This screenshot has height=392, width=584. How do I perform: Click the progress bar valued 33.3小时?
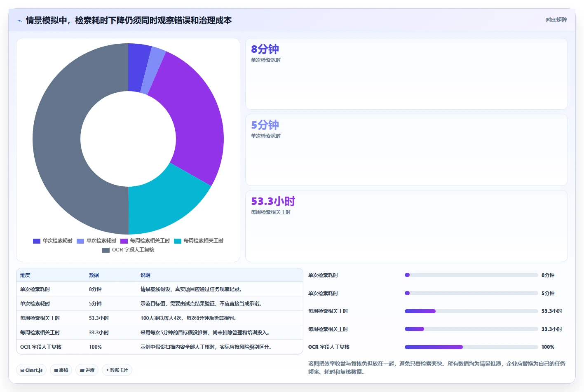[471, 329]
